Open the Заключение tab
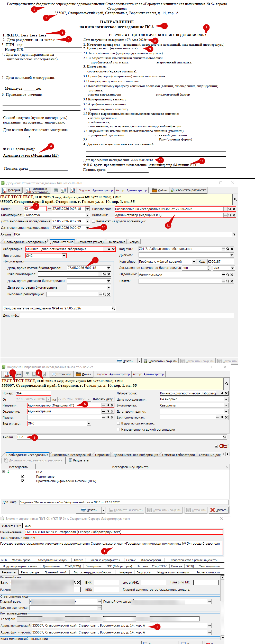Screen dimensions: 255x644 pos(116,242)
